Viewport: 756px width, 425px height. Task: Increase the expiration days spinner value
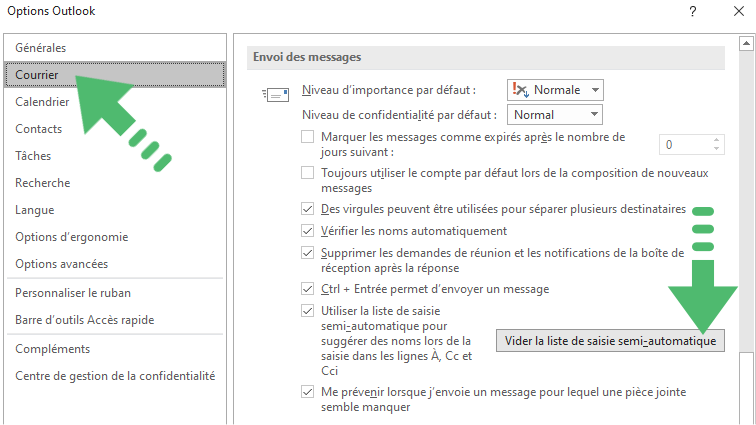tap(716, 140)
